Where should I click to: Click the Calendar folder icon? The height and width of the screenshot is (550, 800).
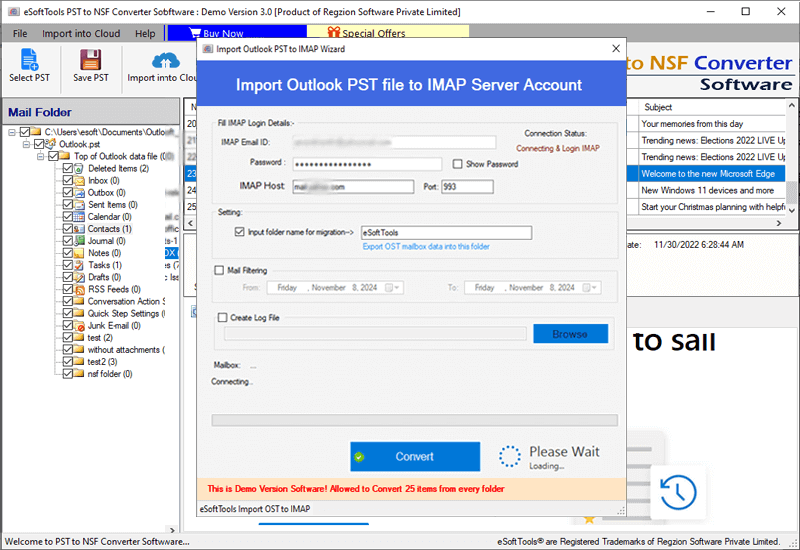click(x=79, y=217)
